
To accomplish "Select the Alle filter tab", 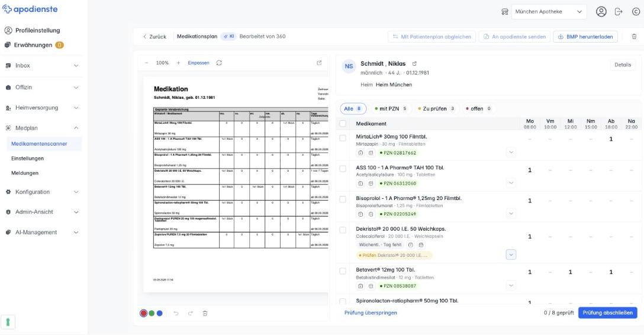I will pos(353,109).
